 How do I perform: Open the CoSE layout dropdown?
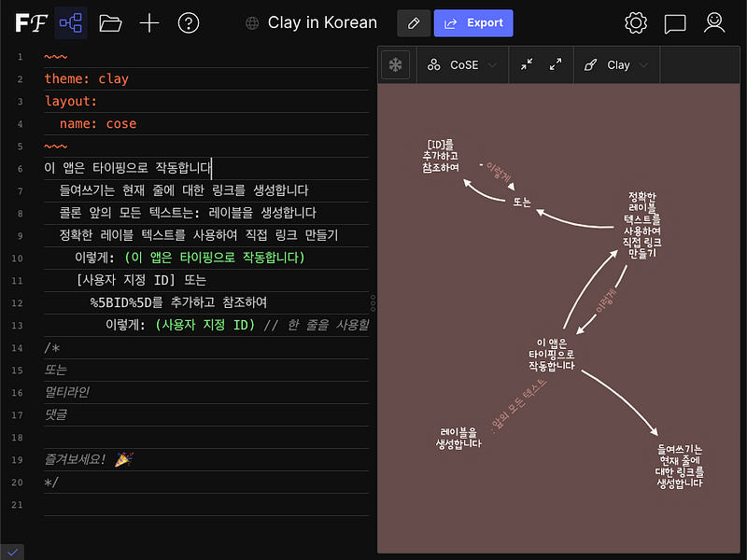[462, 64]
